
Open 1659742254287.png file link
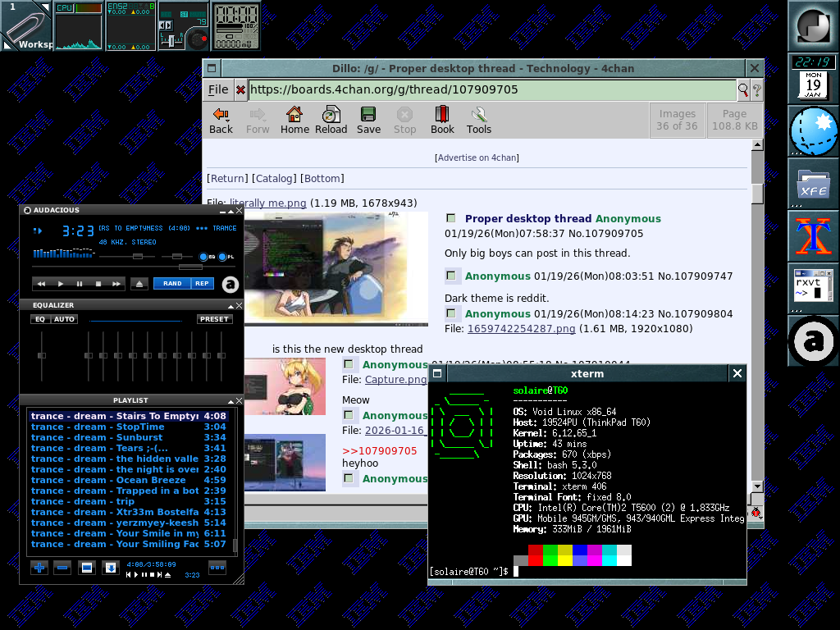tap(521, 328)
